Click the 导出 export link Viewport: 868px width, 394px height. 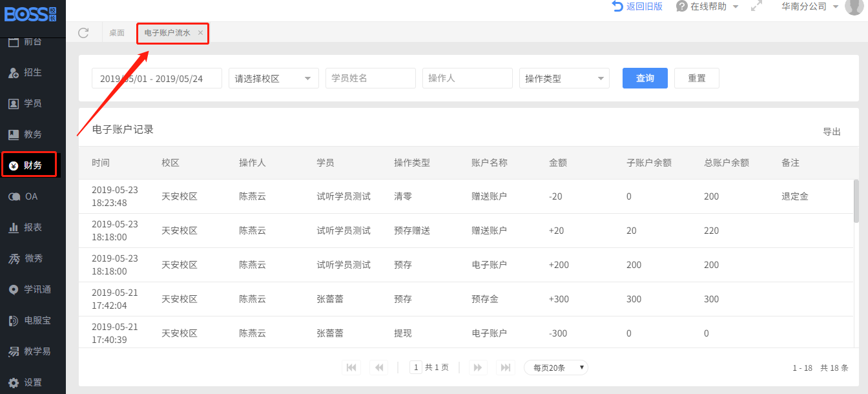point(832,132)
